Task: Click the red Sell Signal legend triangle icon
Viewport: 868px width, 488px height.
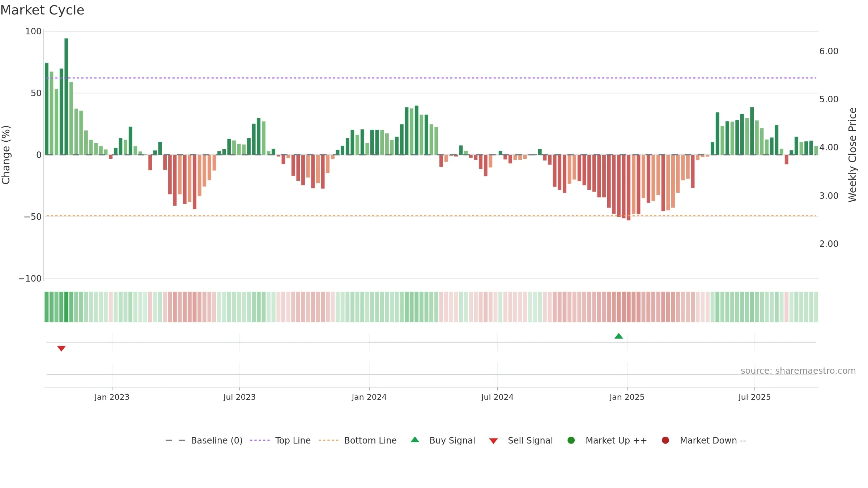Action: pyautogui.click(x=494, y=441)
